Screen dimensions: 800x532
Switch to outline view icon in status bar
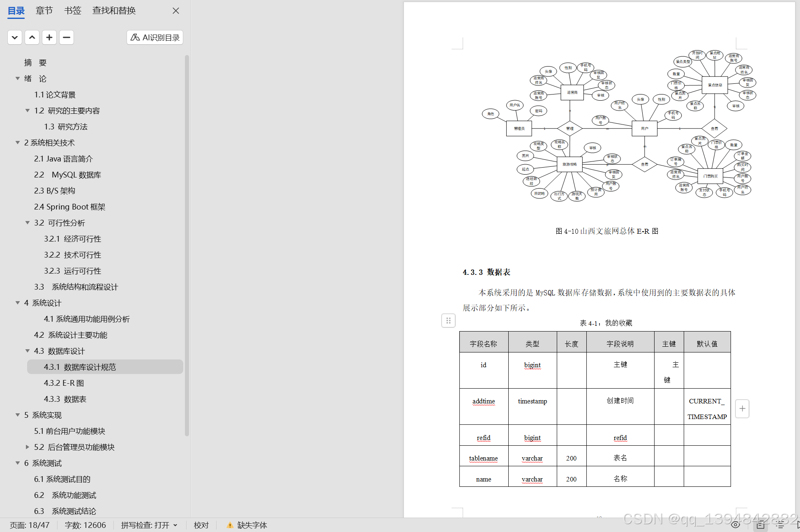[x=780, y=525]
